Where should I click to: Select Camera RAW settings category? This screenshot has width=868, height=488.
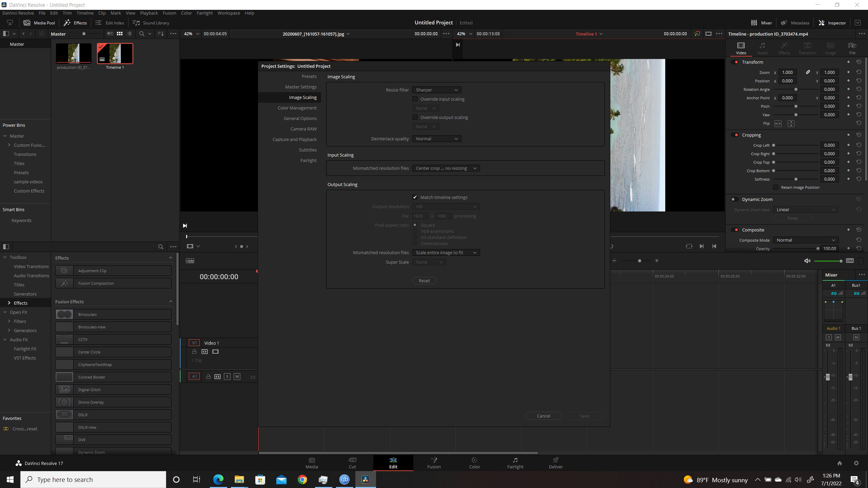[303, 129]
